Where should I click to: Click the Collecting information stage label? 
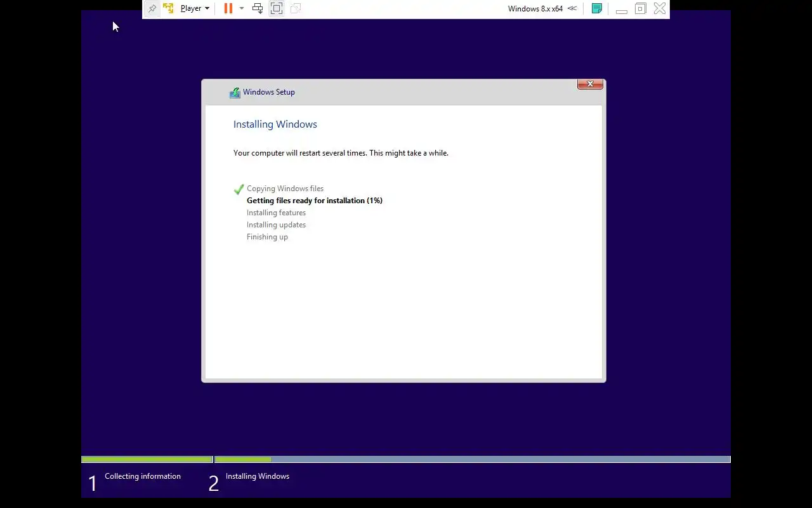click(x=143, y=476)
